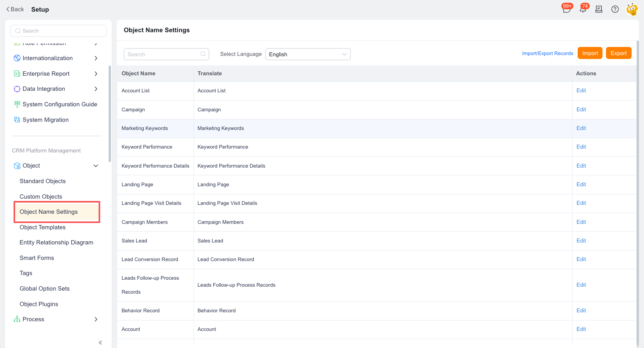Open the chat messages icon with 99+ badge
This screenshot has height=348, width=644.
[566, 9]
